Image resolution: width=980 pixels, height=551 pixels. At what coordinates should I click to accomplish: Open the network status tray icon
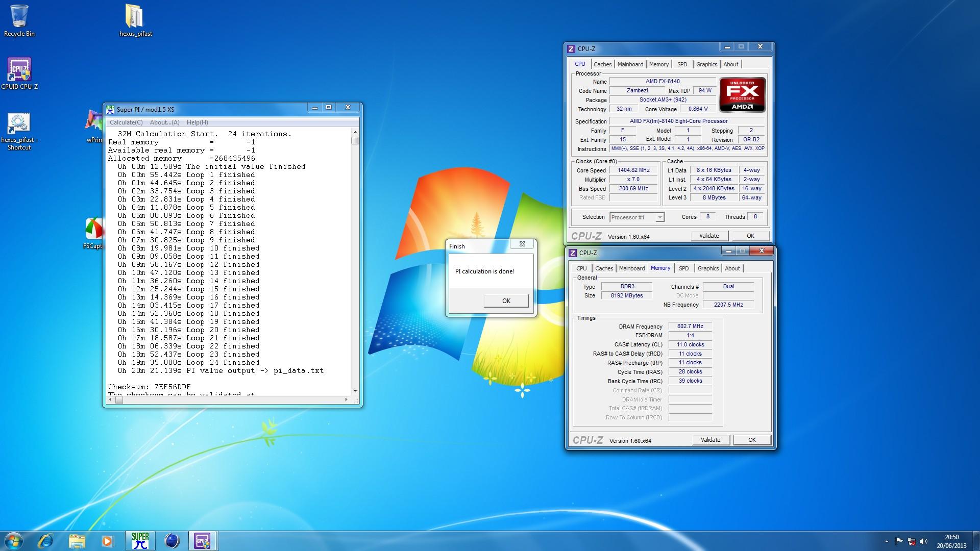tap(911, 541)
